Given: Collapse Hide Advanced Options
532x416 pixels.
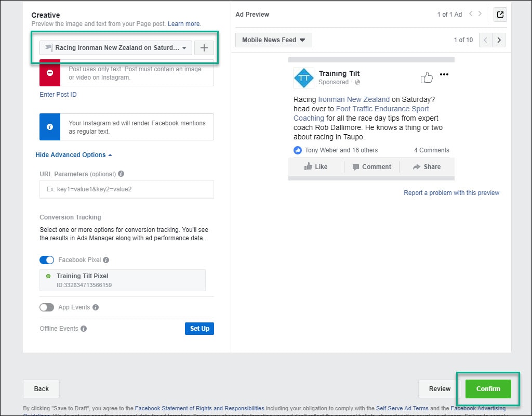Looking at the screenshot, I should pos(74,155).
